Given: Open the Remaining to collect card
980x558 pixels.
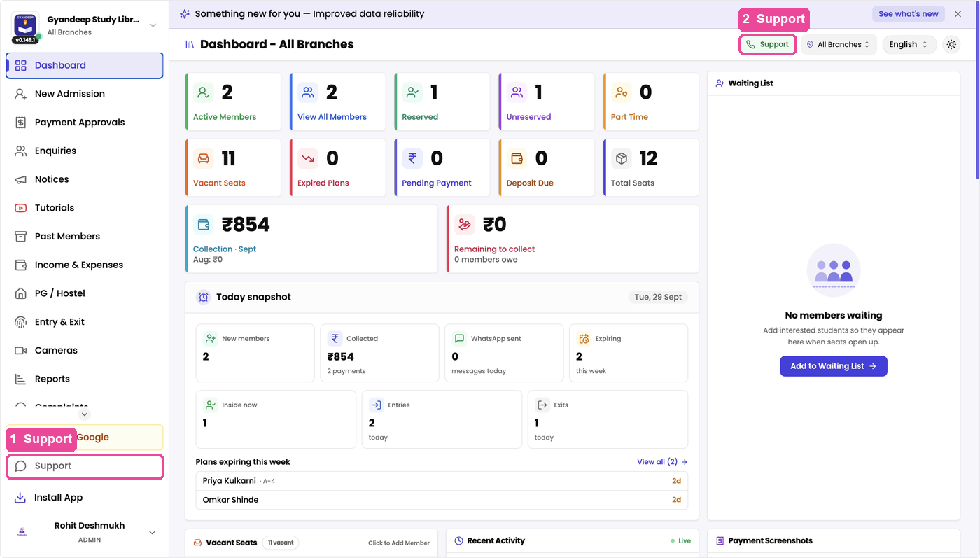Looking at the screenshot, I should (573, 239).
